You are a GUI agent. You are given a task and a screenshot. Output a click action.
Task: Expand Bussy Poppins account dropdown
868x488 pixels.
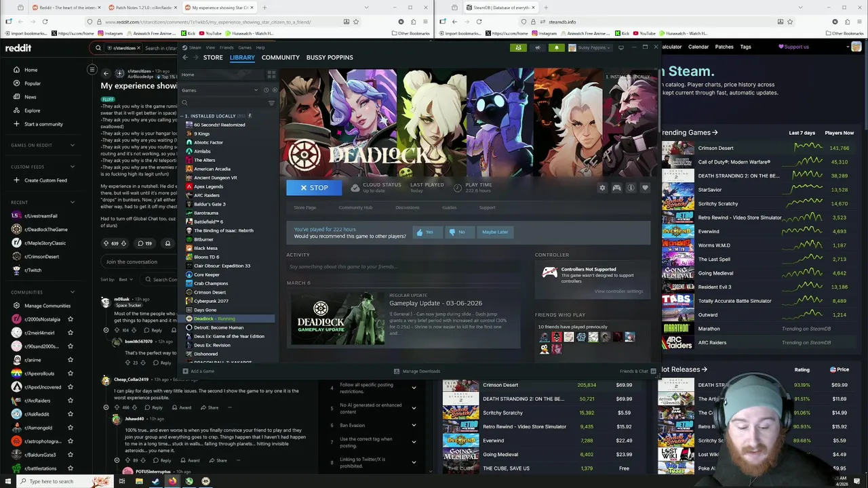[591, 47]
